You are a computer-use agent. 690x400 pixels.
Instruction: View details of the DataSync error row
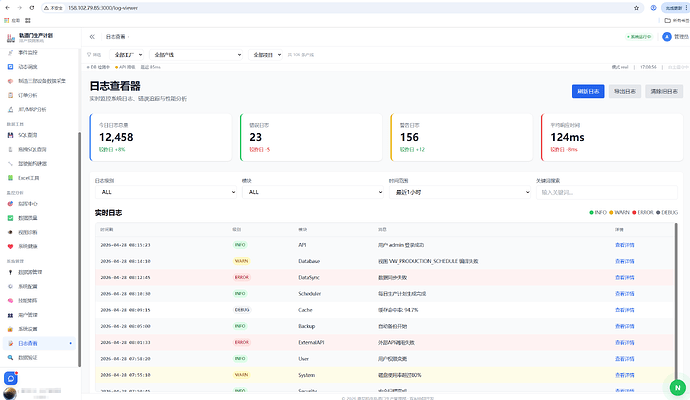[624, 278]
